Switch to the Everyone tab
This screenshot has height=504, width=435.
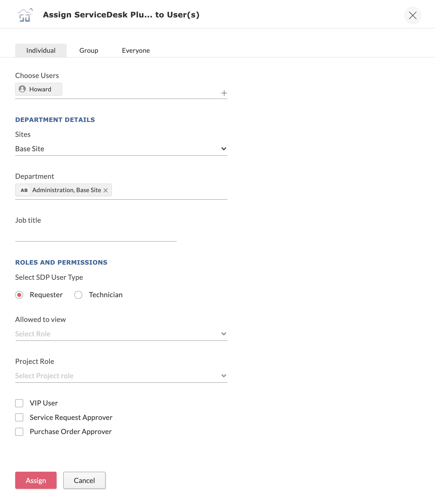tap(136, 51)
